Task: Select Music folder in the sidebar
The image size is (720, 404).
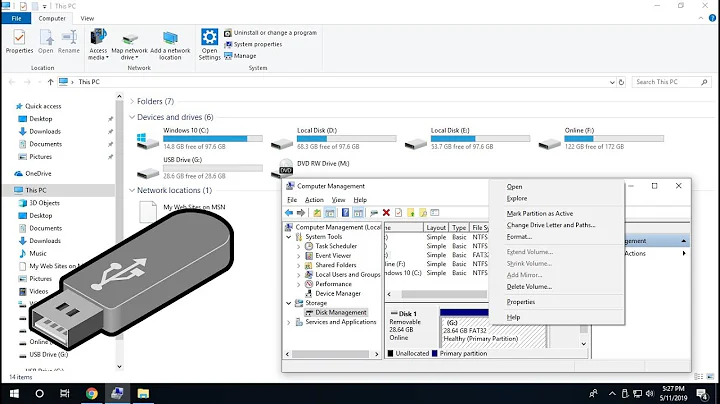Action: tap(38, 253)
